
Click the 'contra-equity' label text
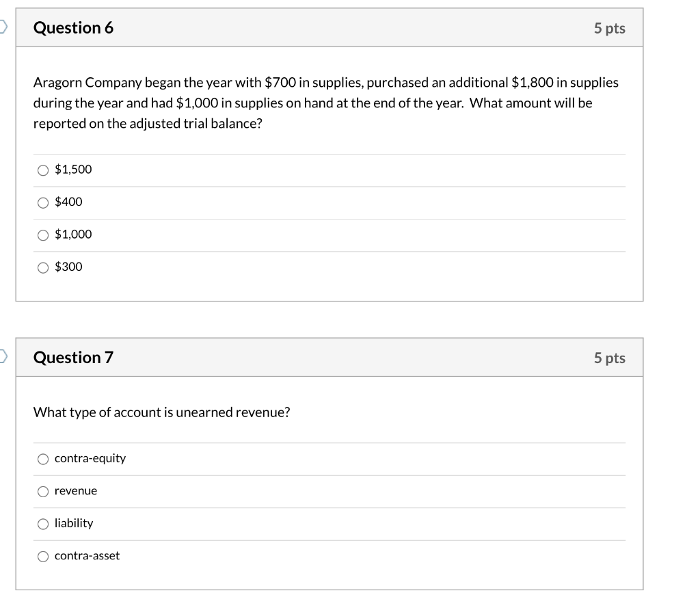click(x=90, y=458)
